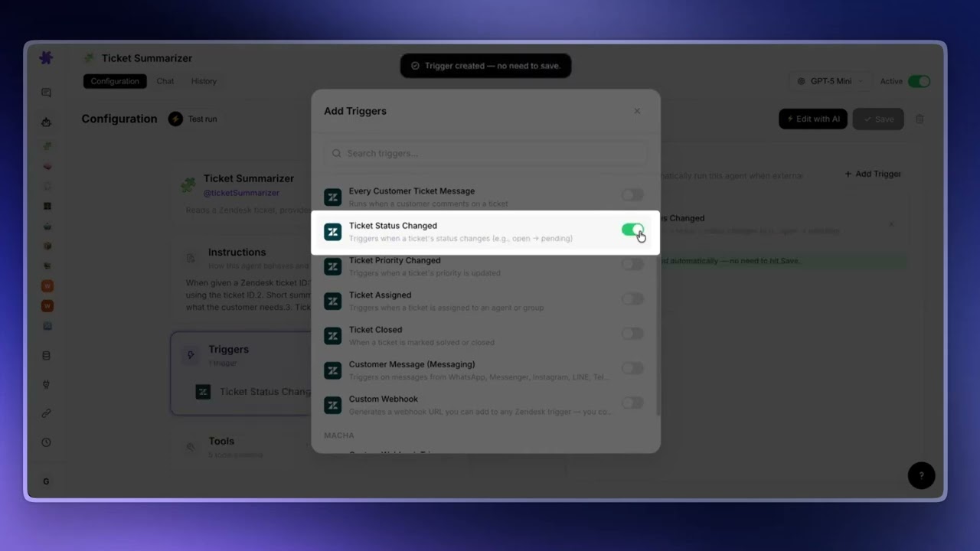Image resolution: width=980 pixels, height=551 pixels.
Task: Click the Instructions section document icon
Action: point(191,258)
